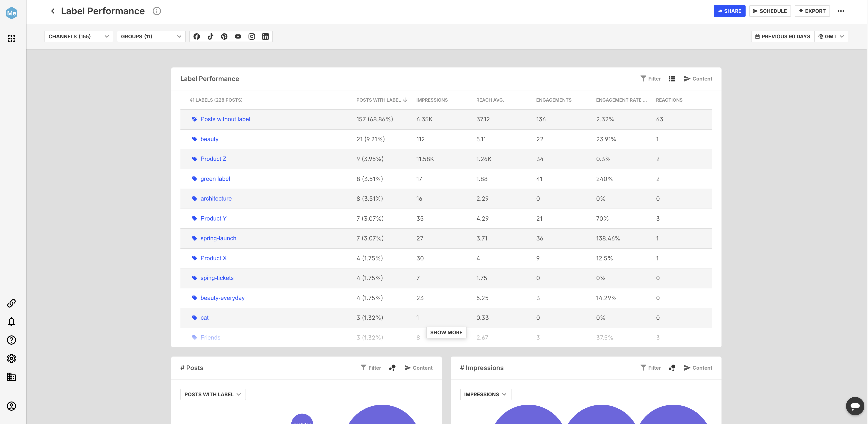Click the Me logo icon in the sidebar
The image size is (868, 424).
[11, 13]
